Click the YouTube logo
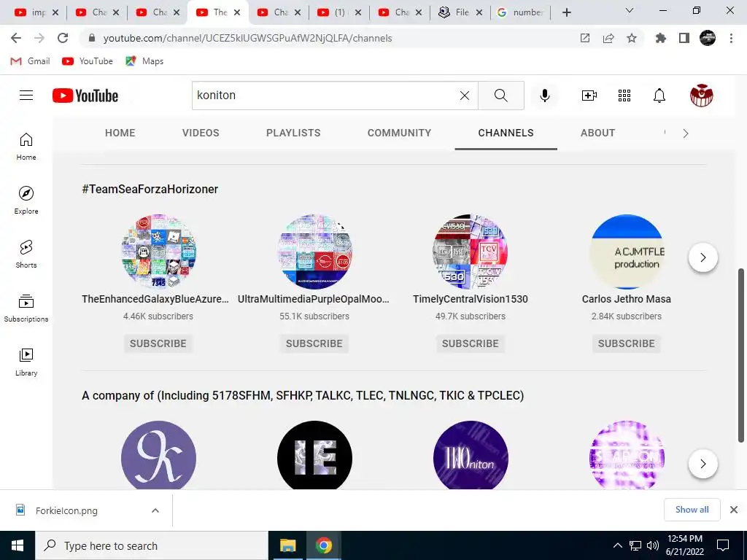 pyautogui.click(x=85, y=96)
